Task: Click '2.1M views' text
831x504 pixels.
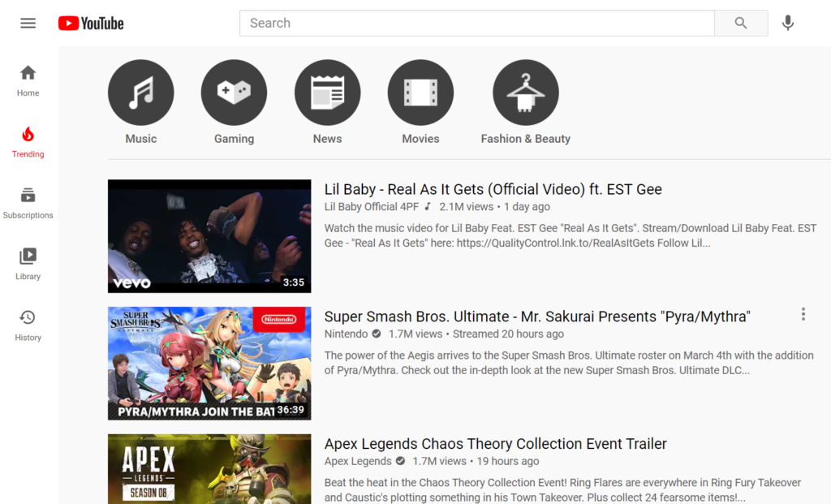Action: (x=466, y=207)
